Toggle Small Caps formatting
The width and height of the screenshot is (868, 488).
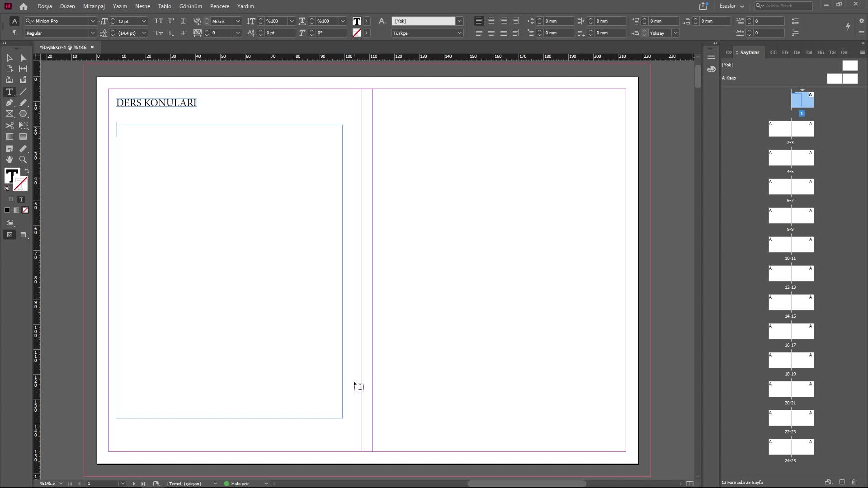click(x=158, y=33)
